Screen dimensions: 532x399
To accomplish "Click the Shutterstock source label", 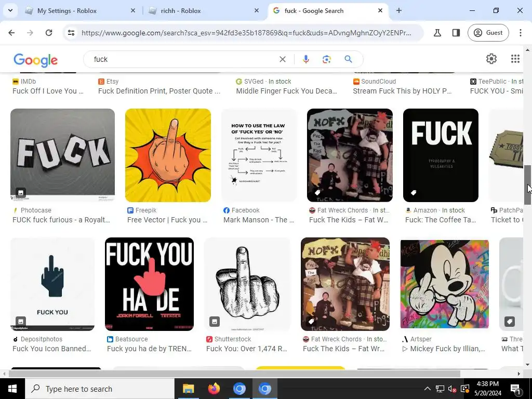I will 233,339.
